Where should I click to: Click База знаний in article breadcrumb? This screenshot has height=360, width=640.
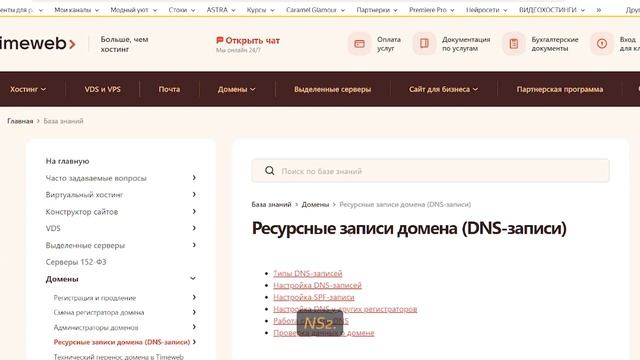(x=271, y=204)
